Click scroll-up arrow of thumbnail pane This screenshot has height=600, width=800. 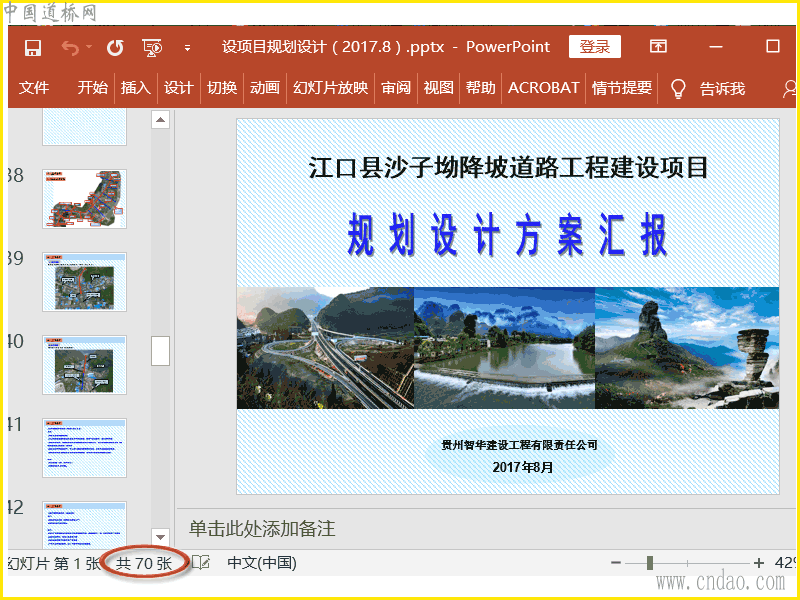click(160, 120)
